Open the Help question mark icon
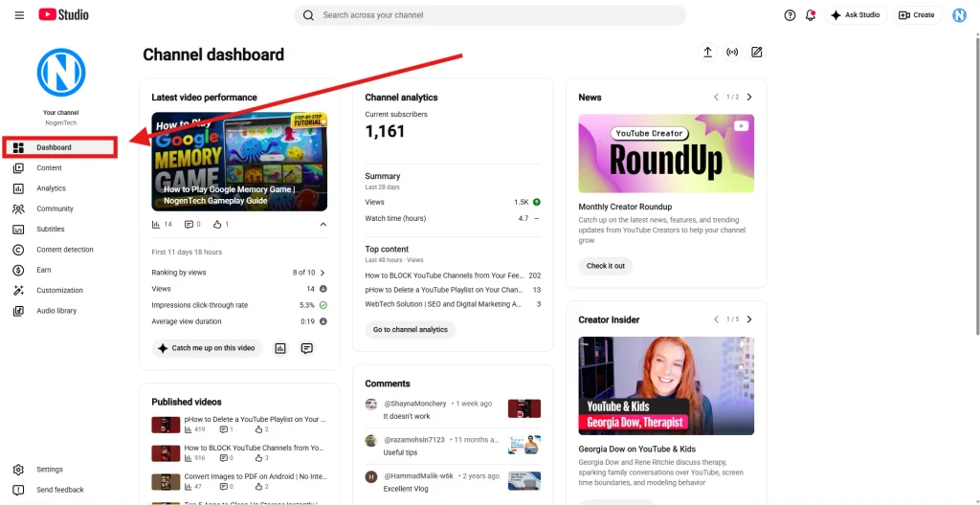 [x=790, y=15]
